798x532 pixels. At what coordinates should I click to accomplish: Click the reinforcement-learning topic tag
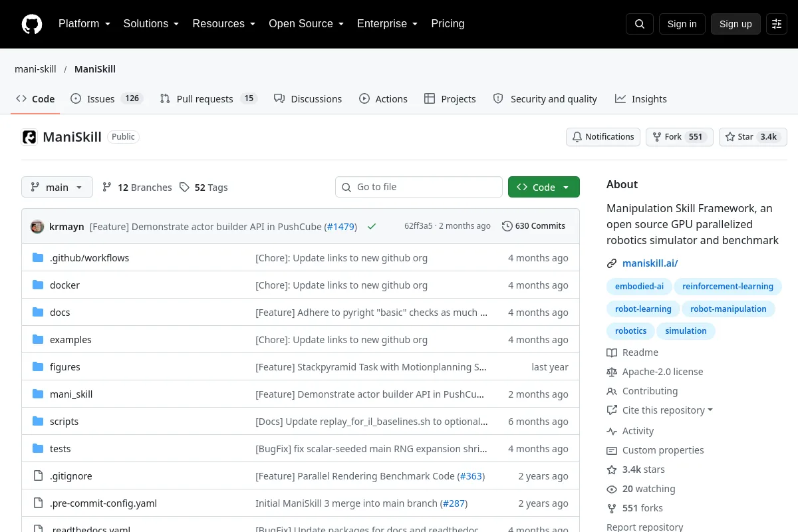(x=728, y=287)
